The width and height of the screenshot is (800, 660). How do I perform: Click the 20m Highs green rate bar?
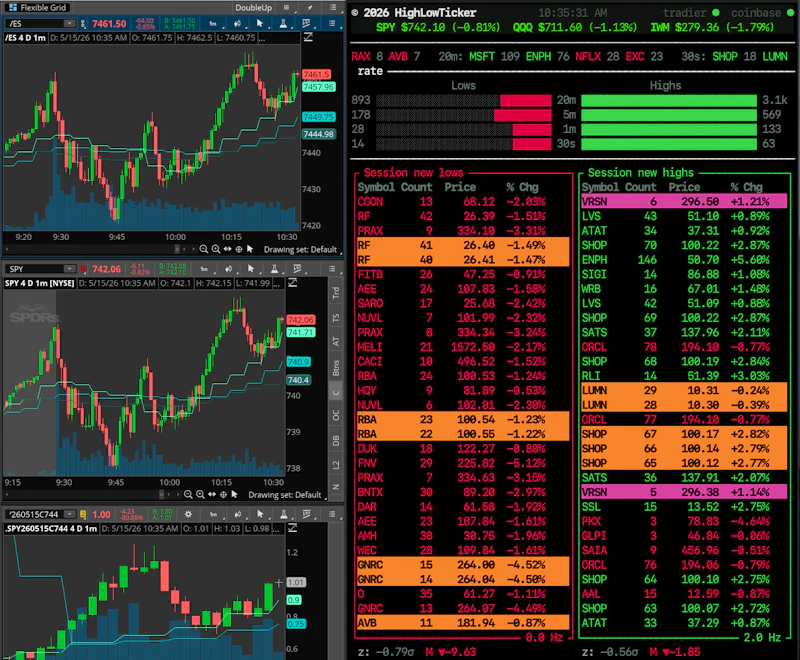[x=669, y=100]
